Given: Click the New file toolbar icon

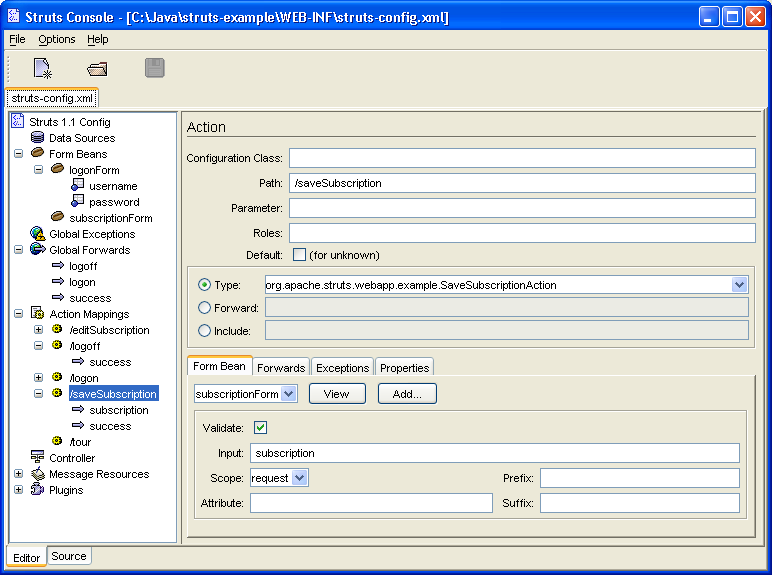Looking at the screenshot, I should [42, 68].
